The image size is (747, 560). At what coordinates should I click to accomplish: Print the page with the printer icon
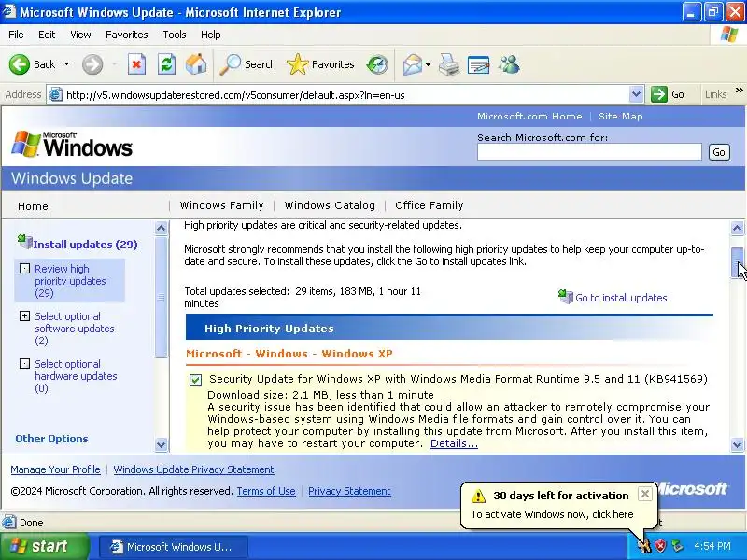point(449,64)
